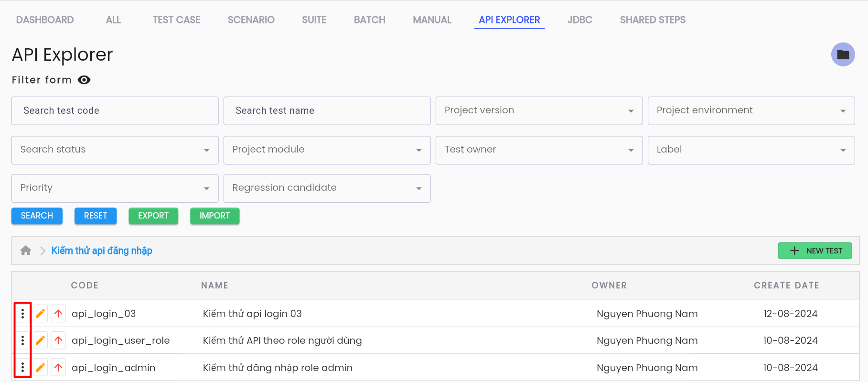Open the Scenario tab
The width and height of the screenshot is (868, 383).
pos(251,20)
